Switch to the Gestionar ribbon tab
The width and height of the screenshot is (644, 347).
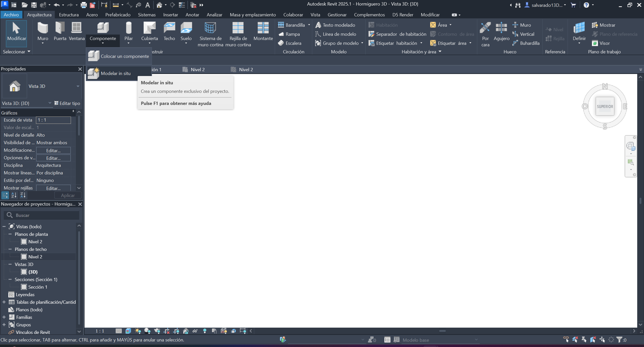[337, 15]
